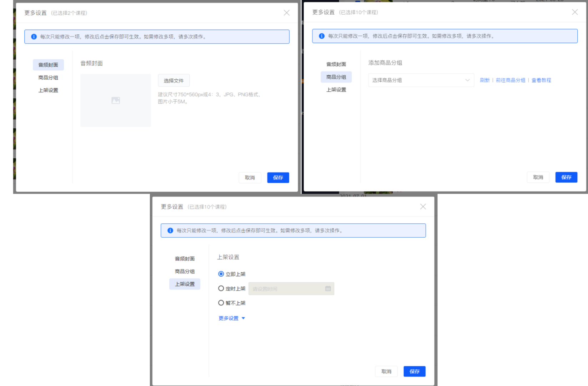This screenshot has width=588, height=386.
Task: Select 商品分组 tab in the top-left dialog
Action: 48,78
